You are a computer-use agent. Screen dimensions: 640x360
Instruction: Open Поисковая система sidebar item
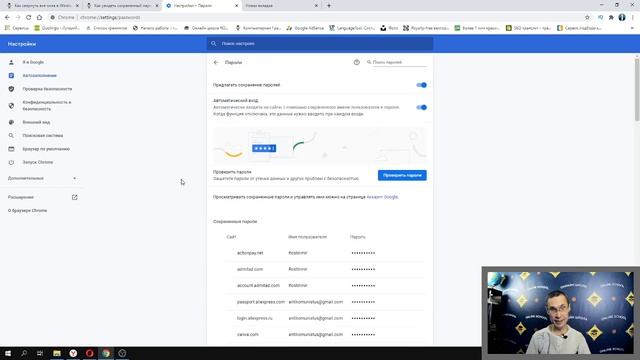(x=42, y=136)
